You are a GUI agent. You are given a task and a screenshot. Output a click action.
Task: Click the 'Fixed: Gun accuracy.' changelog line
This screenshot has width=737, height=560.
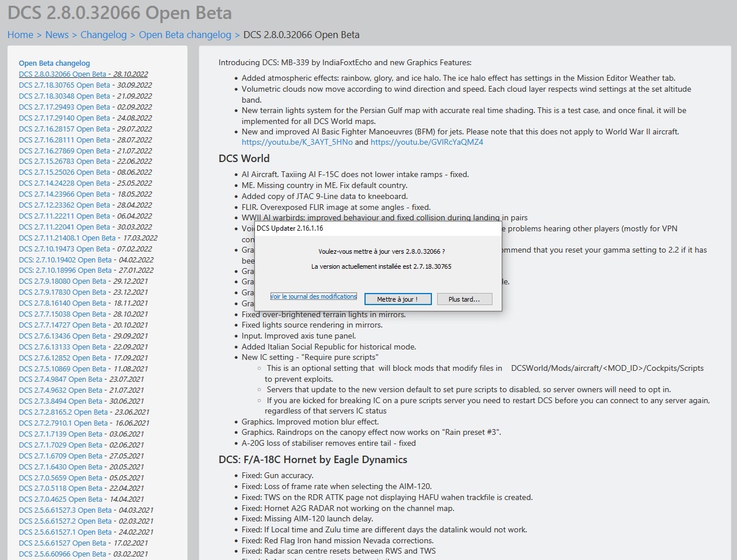coord(277,475)
